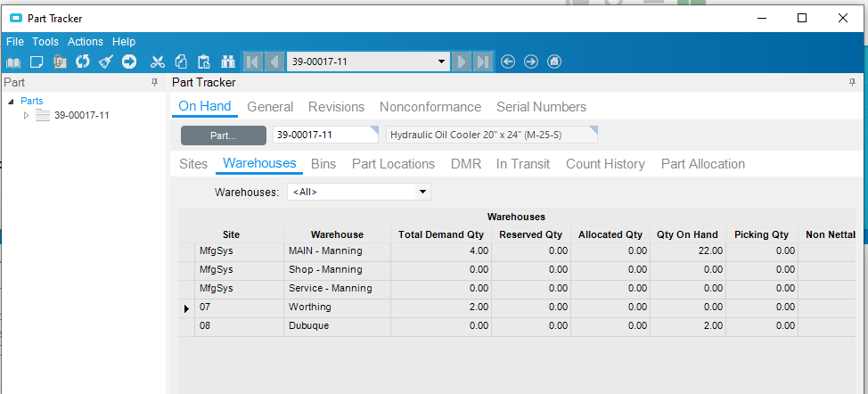Open the Nonconformance tab
868x394 pixels.
[430, 107]
